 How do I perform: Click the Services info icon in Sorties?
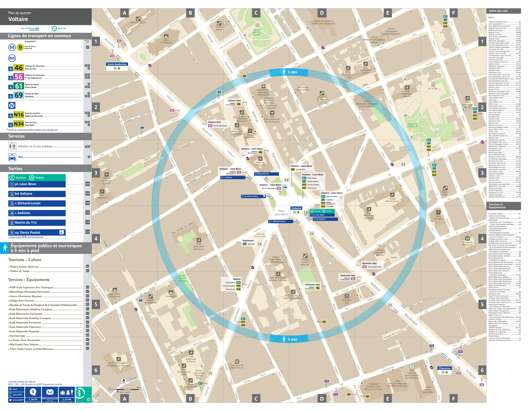tap(12, 178)
